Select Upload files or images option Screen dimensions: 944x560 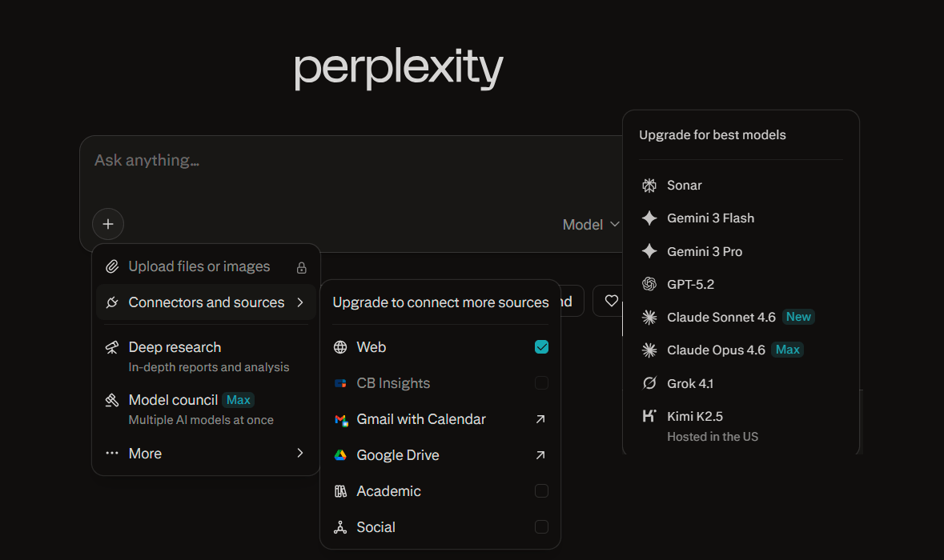[199, 266]
